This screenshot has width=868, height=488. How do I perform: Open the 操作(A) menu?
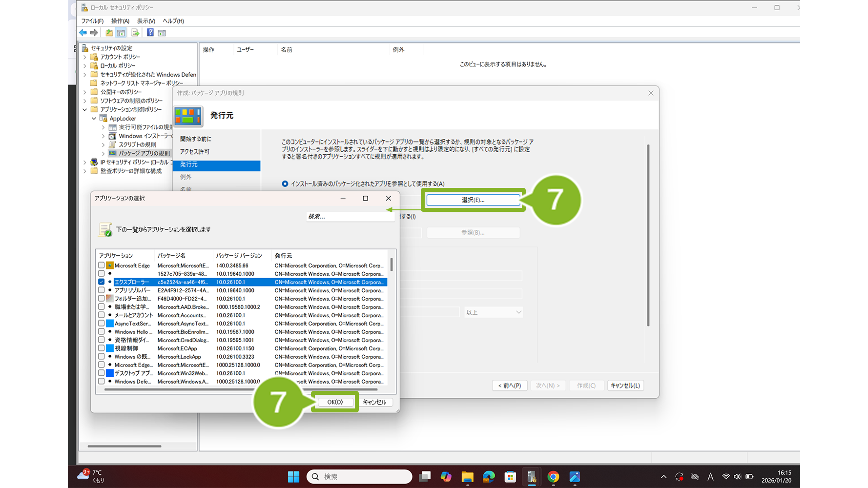120,21
